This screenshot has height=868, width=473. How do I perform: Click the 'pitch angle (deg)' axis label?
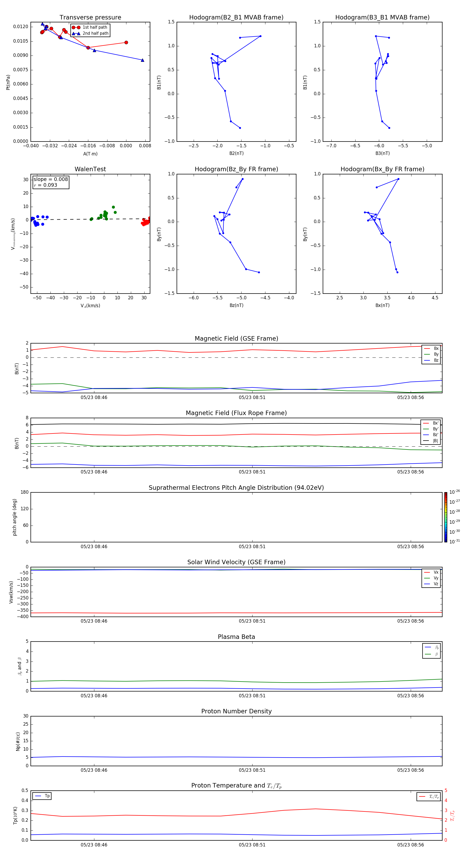pos(14,517)
